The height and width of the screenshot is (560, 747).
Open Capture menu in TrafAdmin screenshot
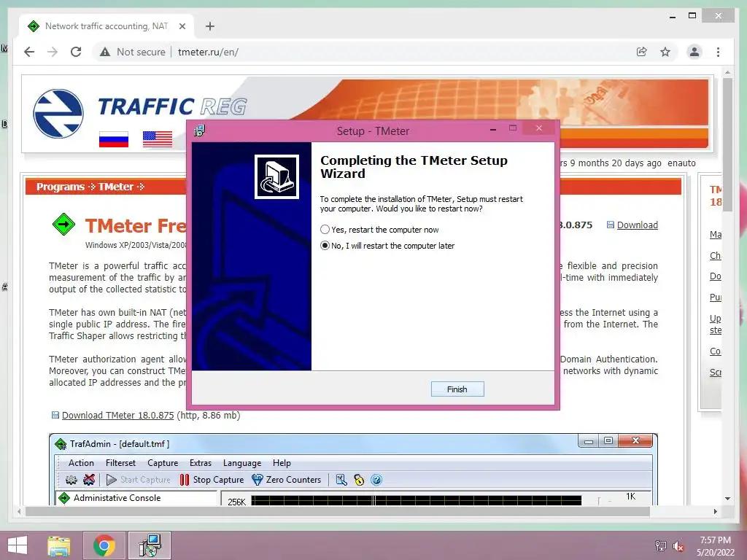pyautogui.click(x=163, y=463)
